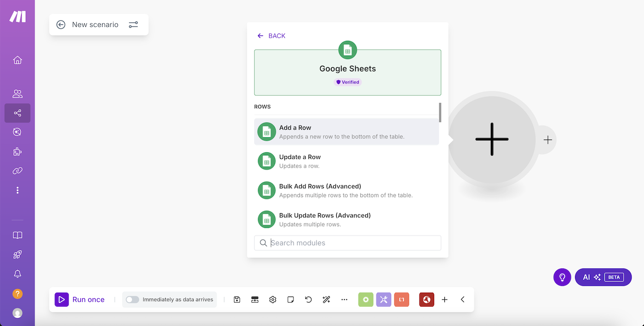
Task: Select the explain flow magic wand icon
Action: [x=326, y=299]
